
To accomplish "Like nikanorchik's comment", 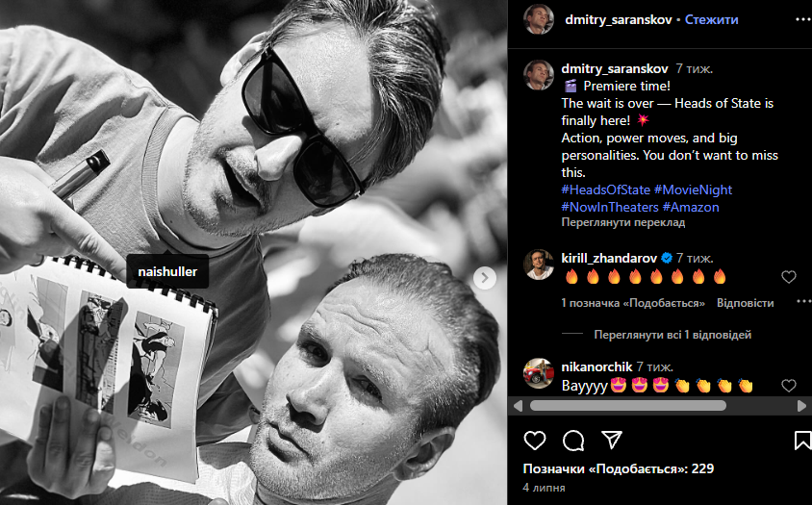I will pos(788,386).
